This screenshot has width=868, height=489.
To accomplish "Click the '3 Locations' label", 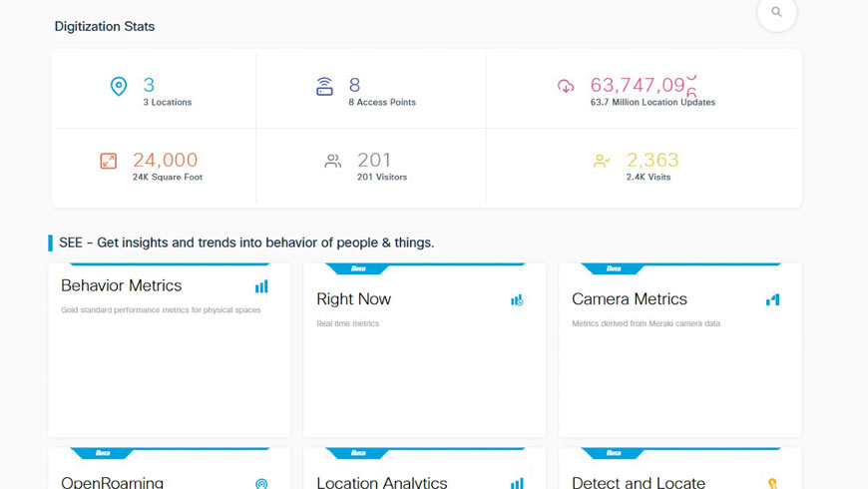I will (168, 102).
